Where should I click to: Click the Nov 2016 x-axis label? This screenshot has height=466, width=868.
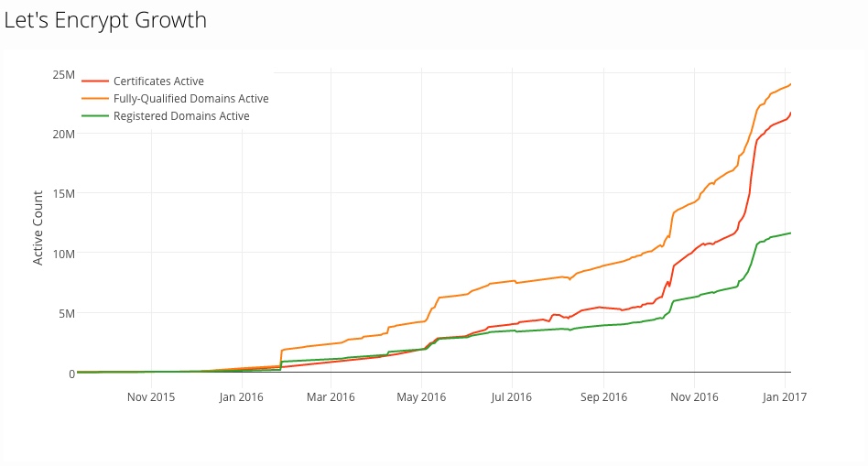coord(694,396)
